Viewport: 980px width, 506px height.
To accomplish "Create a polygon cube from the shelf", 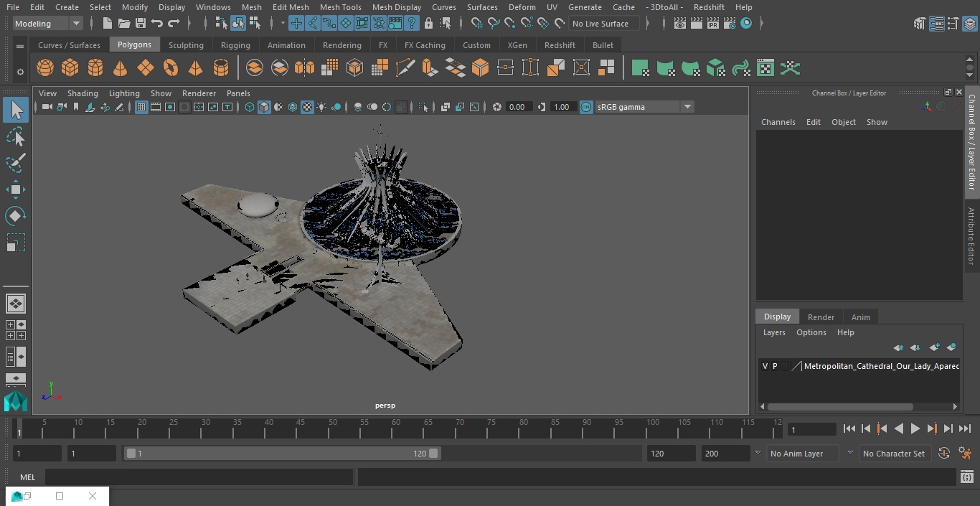I will coord(70,68).
